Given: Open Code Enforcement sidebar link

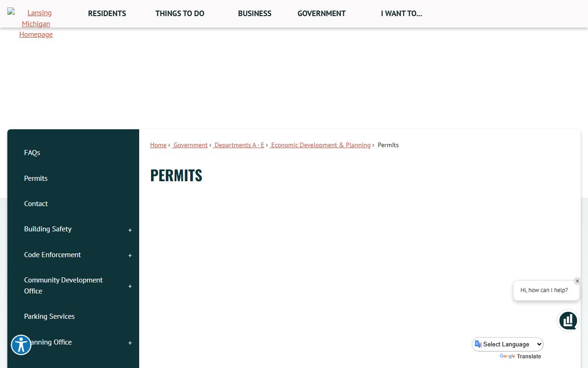Looking at the screenshot, I should [x=52, y=254].
